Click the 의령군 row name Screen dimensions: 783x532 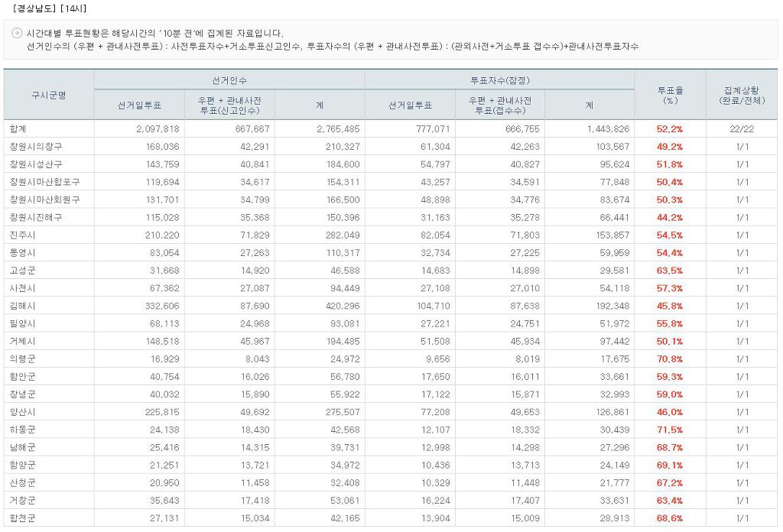coord(22,358)
